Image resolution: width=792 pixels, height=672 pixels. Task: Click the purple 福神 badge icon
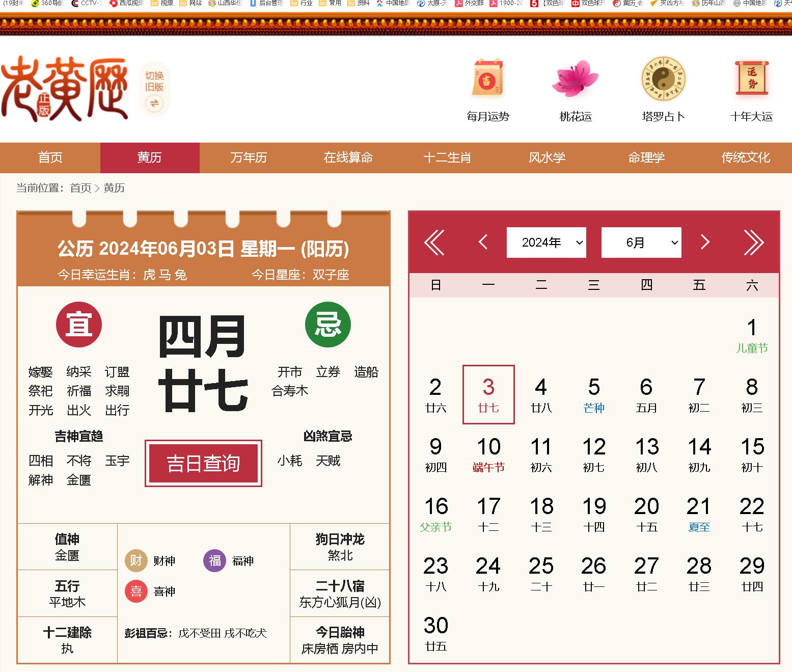215,560
